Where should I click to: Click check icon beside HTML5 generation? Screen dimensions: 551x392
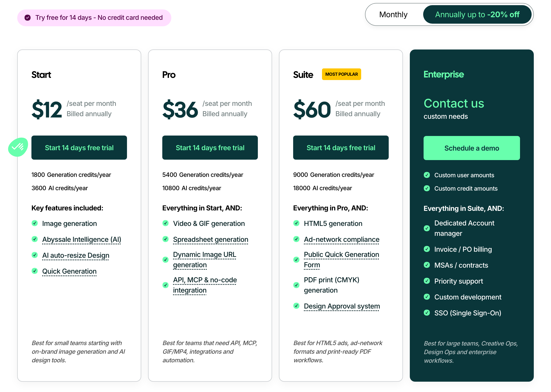coord(296,223)
